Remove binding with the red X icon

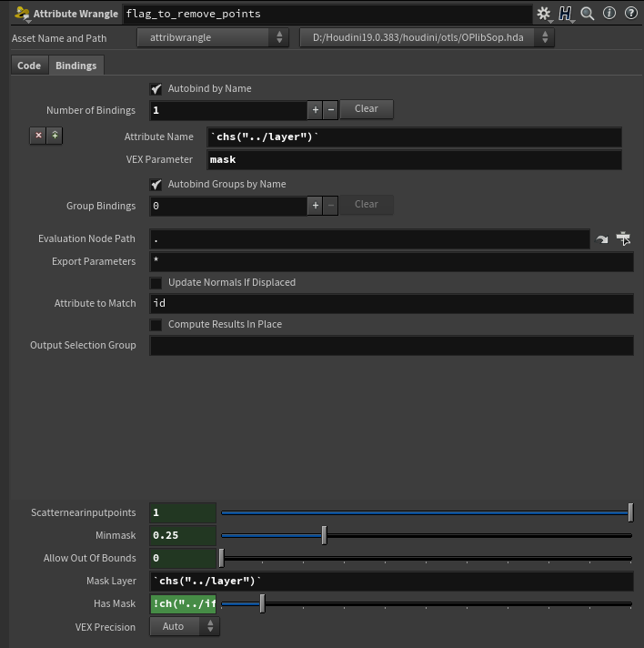[38, 136]
